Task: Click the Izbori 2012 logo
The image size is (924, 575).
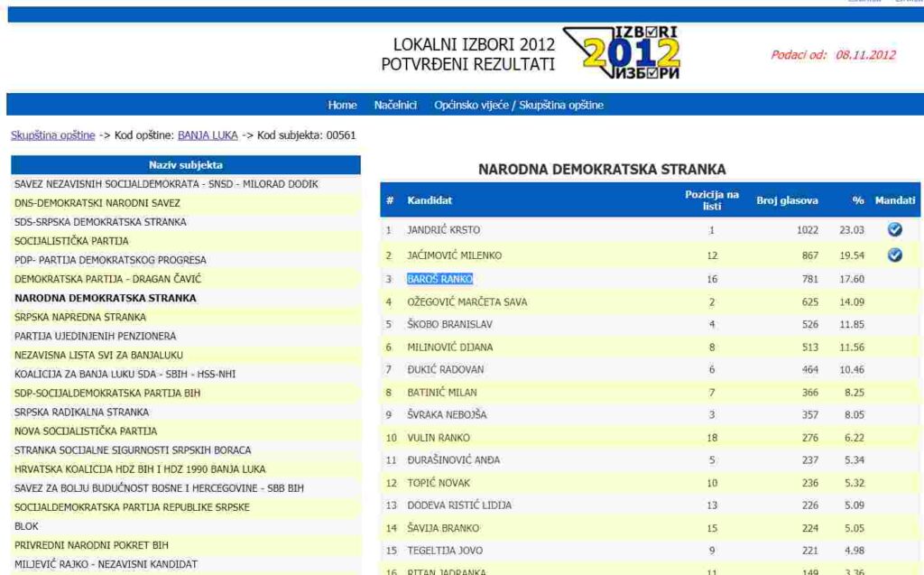Action: tap(621, 51)
